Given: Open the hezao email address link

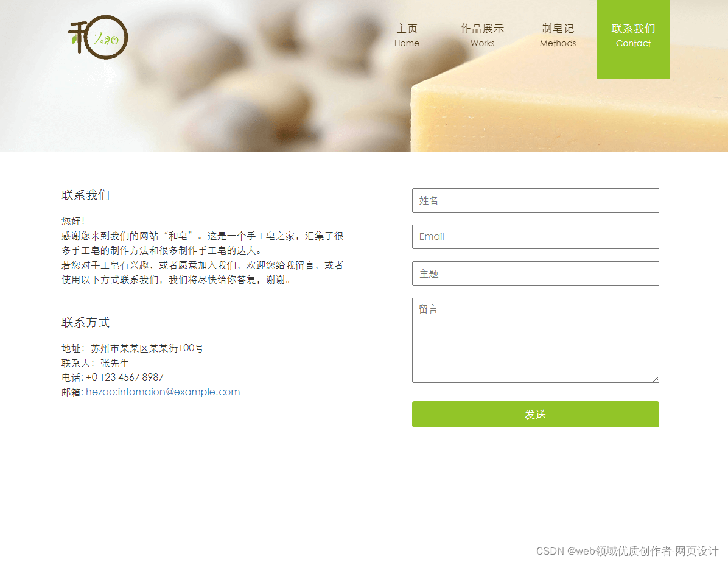Looking at the screenshot, I should tap(163, 392).
